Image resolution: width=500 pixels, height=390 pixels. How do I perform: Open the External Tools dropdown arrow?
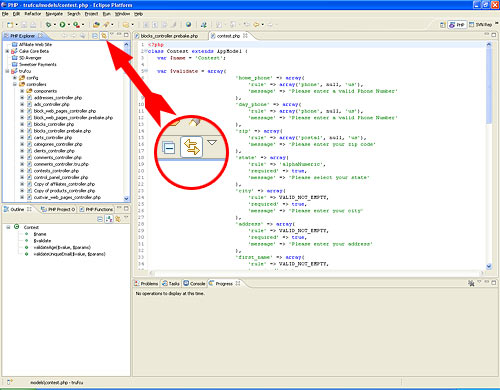tap(83, 25)
